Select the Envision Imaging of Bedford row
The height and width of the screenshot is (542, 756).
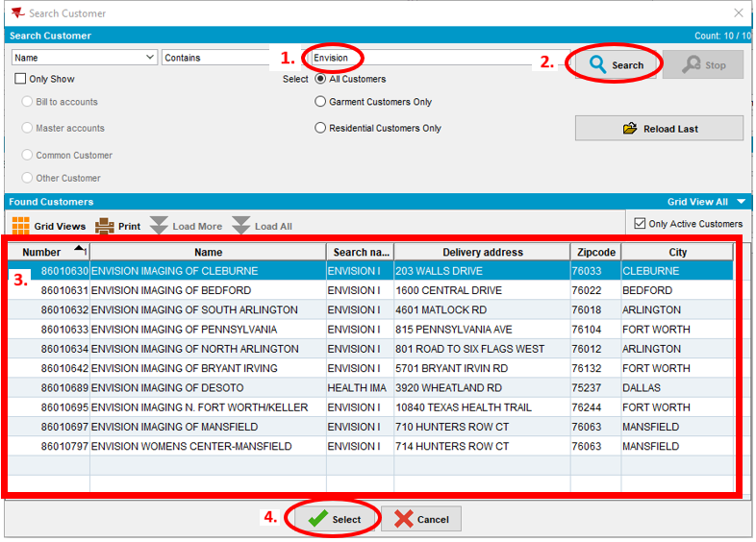coord(208,290)
